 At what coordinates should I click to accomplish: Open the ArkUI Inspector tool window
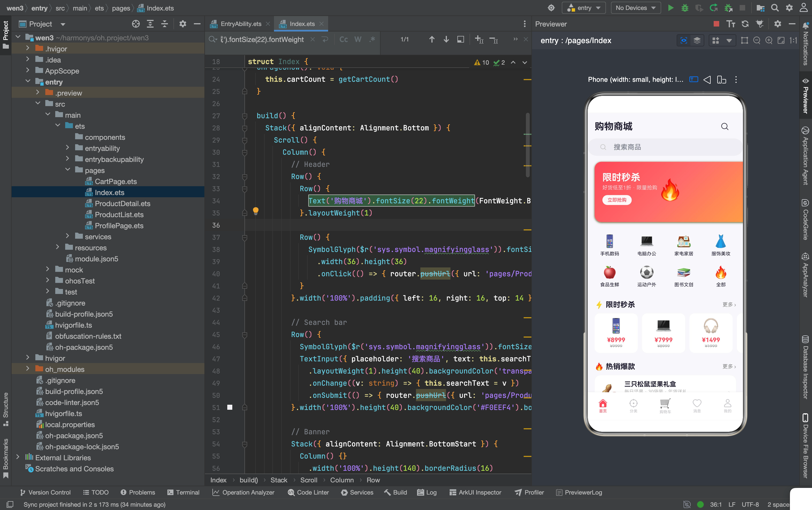point(475,492)
